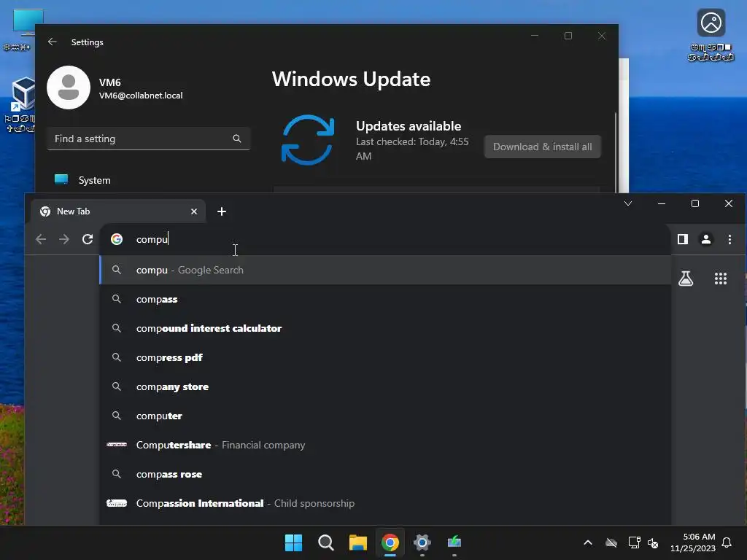
Task: Select Compassion International suggestion
Action: pos(385,503)
